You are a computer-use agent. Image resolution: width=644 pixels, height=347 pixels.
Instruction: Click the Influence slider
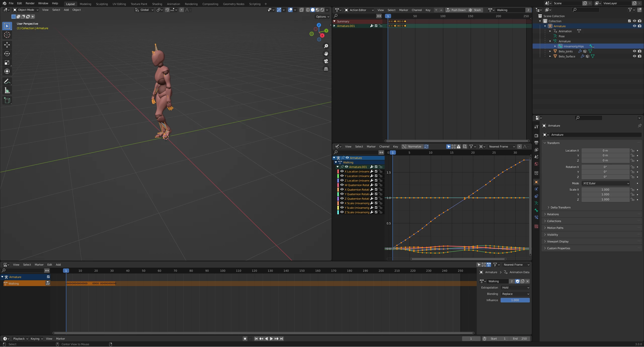[515, 300]
